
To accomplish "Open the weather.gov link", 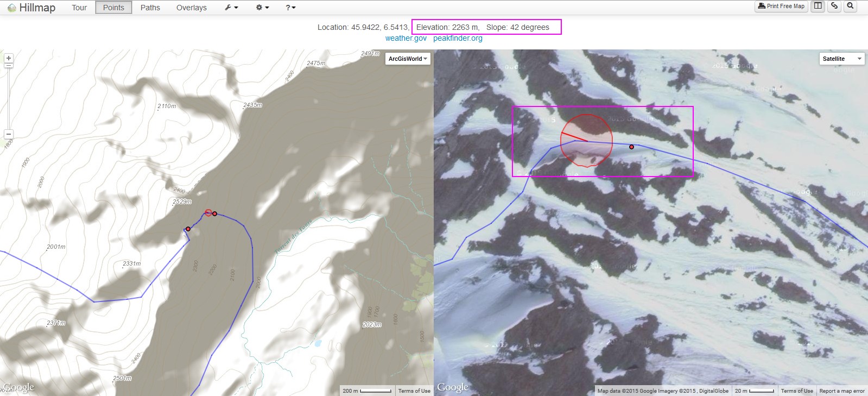I will click(406, 38).
